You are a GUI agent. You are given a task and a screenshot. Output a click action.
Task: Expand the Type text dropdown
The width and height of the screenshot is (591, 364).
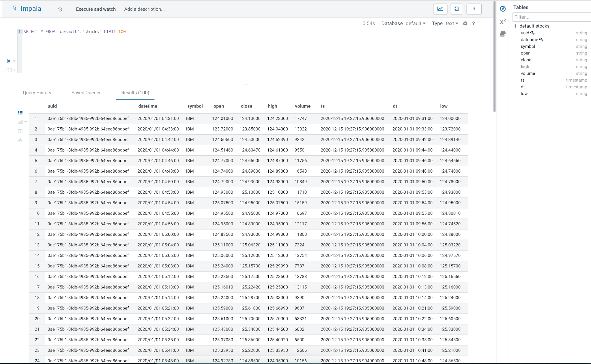452,23
